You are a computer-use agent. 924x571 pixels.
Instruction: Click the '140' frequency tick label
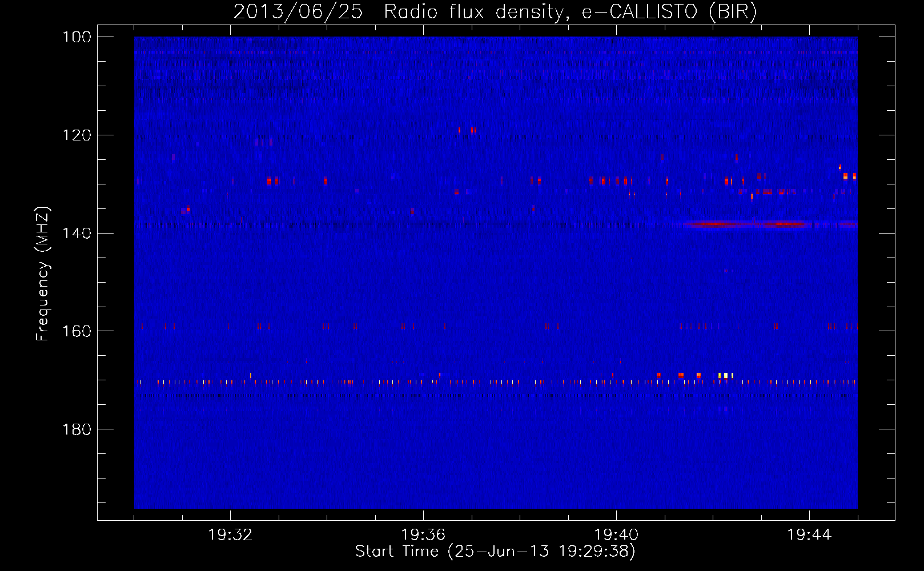[77, 233]
